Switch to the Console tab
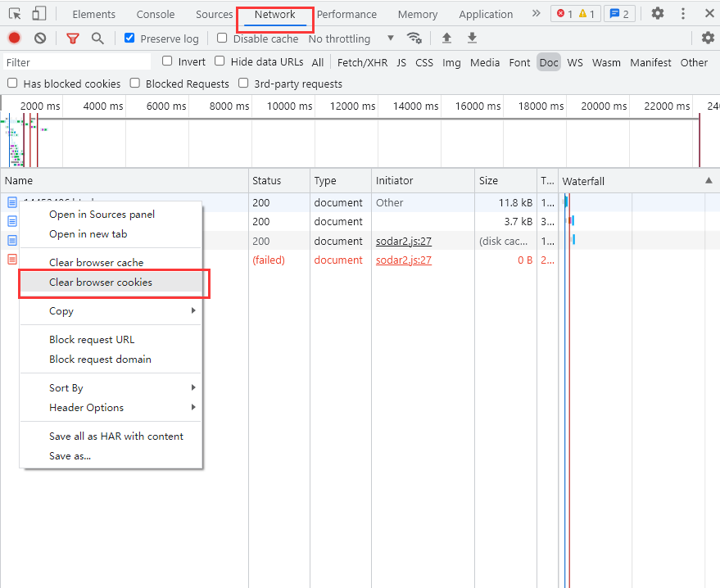 [156, 15]
